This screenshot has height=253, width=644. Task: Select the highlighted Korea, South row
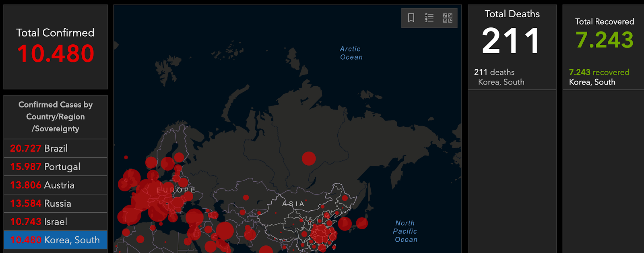point(56,240)
